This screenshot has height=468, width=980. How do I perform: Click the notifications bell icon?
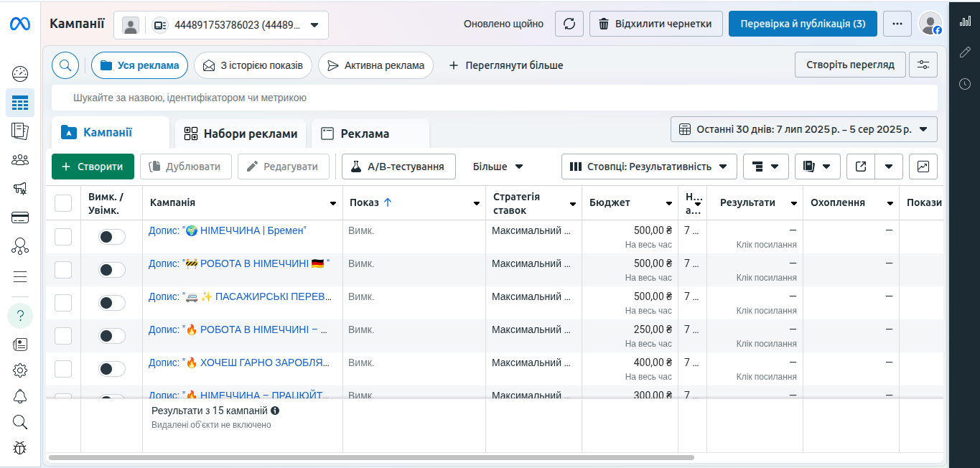(x=19, y=396)
